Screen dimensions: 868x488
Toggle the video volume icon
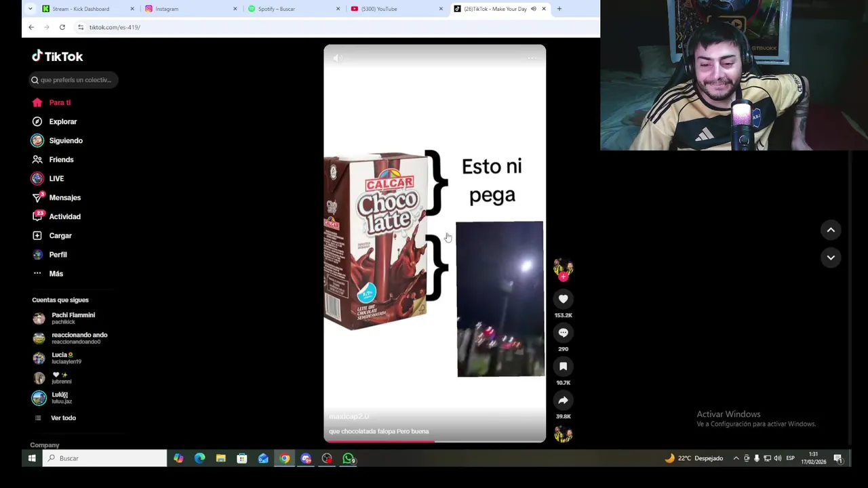(338, 58)
